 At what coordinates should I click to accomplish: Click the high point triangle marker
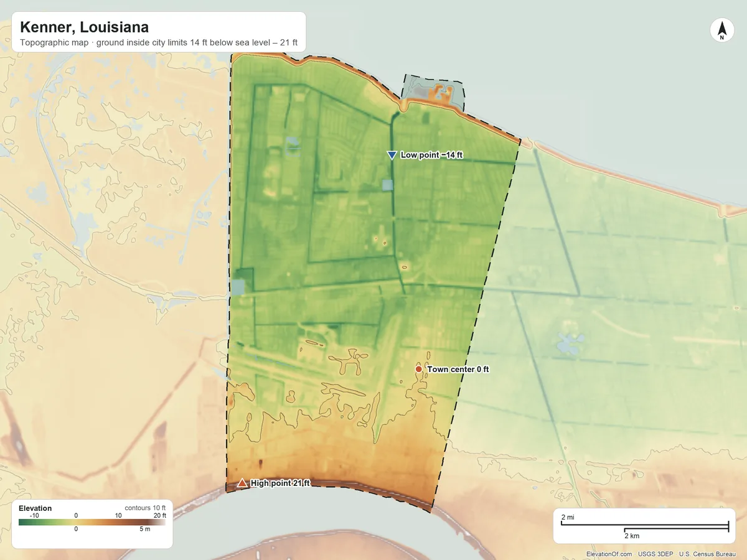coord(242,482)
